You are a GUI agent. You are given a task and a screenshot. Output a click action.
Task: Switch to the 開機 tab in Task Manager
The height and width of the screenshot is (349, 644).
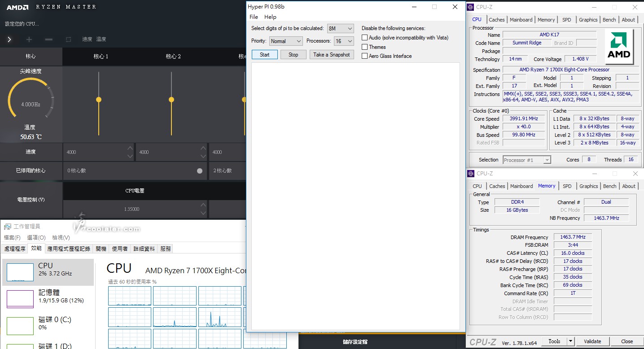coord(101,249)
